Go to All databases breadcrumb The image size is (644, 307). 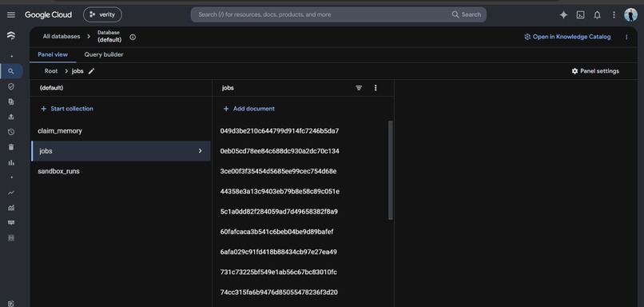tap(62, 37)
